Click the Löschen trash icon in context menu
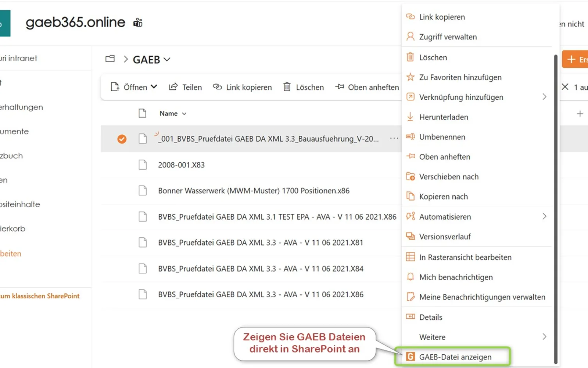 (x=410, y=57)
